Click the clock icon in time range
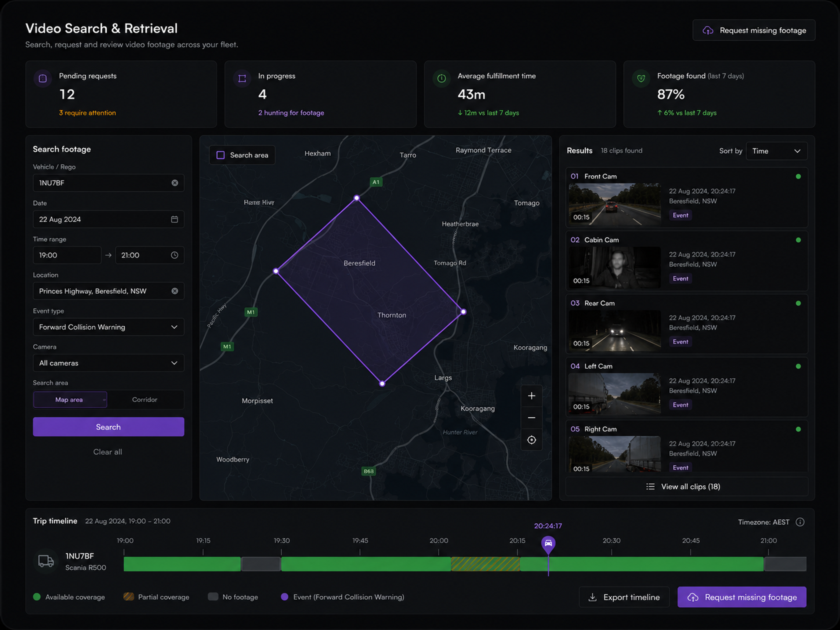This screenshot has width=840, height=630. pos(174,255)
